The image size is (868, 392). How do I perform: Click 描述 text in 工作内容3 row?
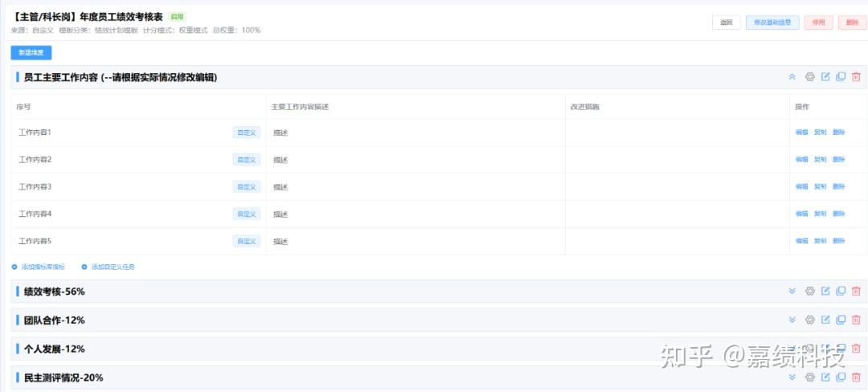[x=280, y=187]
